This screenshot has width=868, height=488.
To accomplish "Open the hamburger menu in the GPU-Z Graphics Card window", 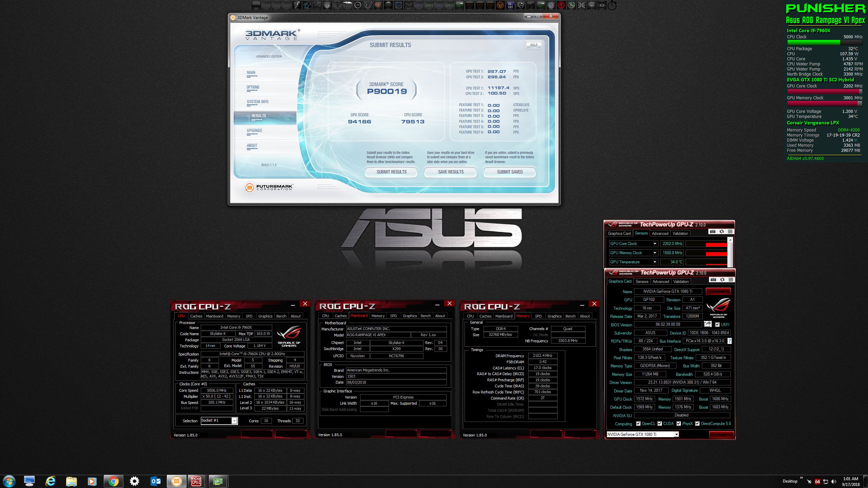I will coord(731,280).
